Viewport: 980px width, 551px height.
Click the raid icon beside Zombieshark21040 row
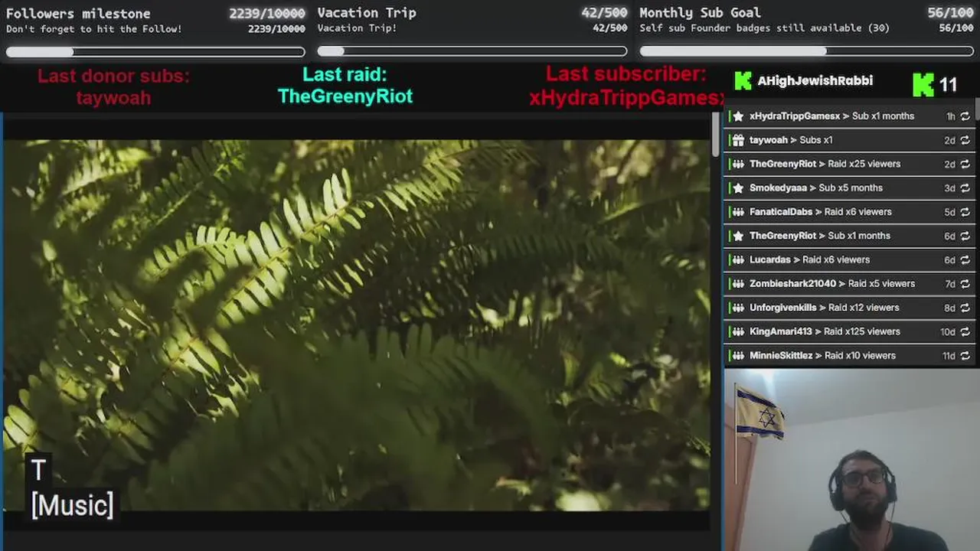tap(738, 283)
